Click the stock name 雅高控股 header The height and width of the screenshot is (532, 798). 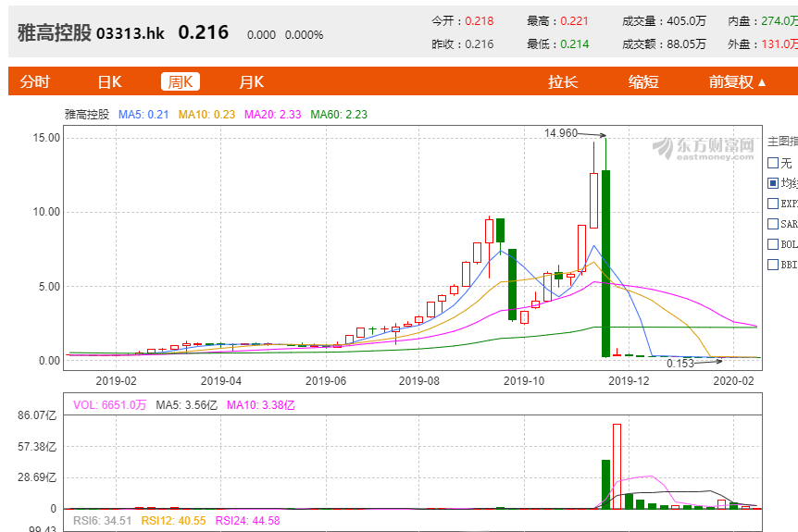point(55,33)
